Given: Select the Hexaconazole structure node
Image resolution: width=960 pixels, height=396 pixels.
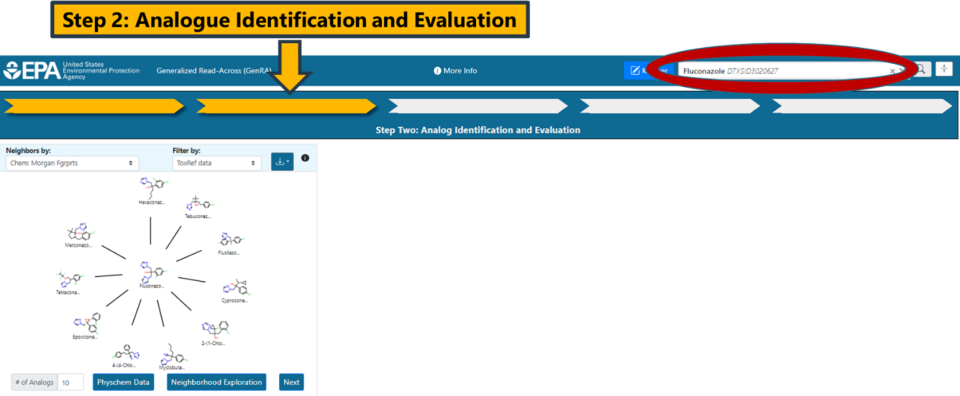Looking at the screenshot, I should click(152, 191).
